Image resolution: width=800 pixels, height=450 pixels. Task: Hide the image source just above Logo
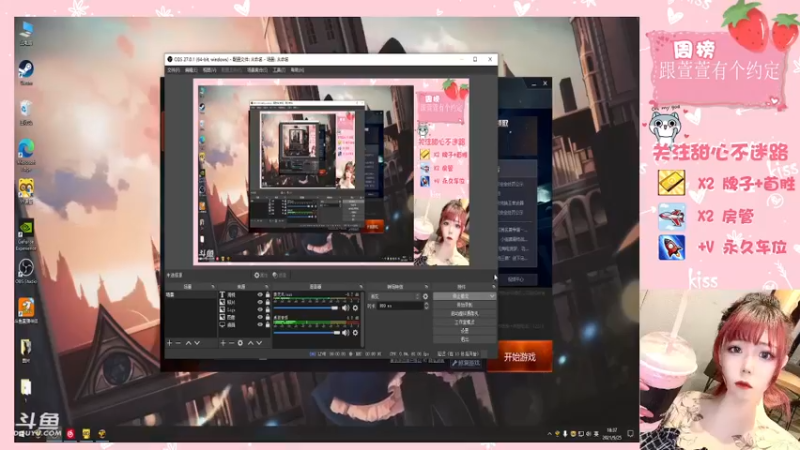click(x=260, y=302)
